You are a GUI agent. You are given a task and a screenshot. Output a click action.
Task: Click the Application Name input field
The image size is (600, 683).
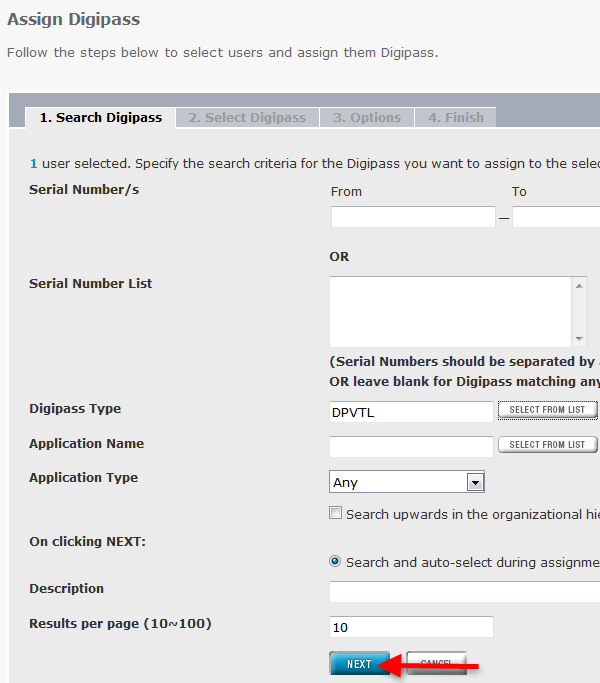pyautogui.click(x=411, y=446)
